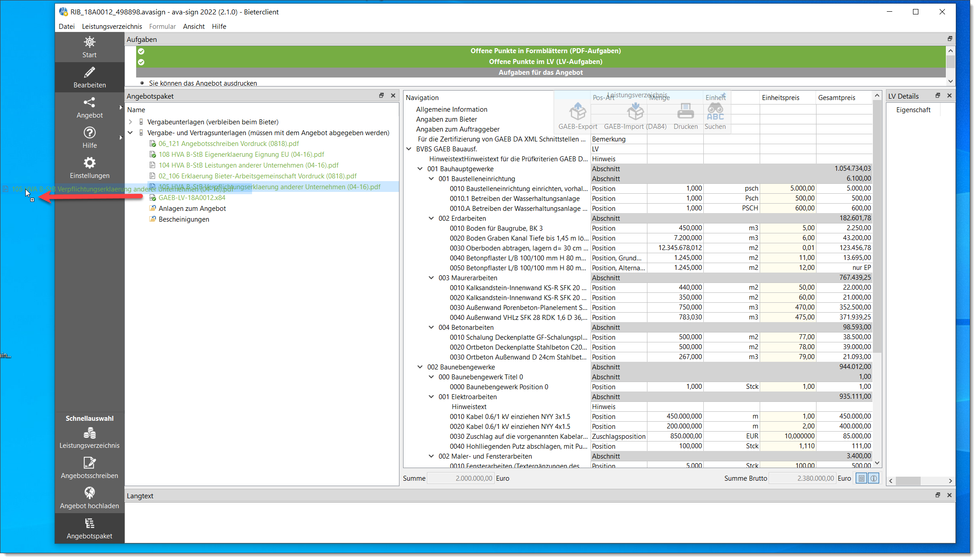Select Angebot hochladen in Schnellauswahl

(89, 498)
